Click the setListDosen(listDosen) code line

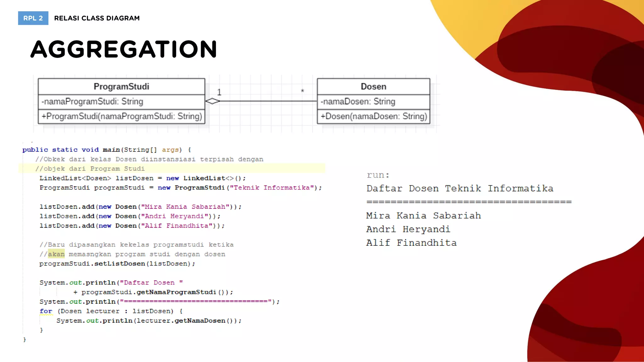117,264
